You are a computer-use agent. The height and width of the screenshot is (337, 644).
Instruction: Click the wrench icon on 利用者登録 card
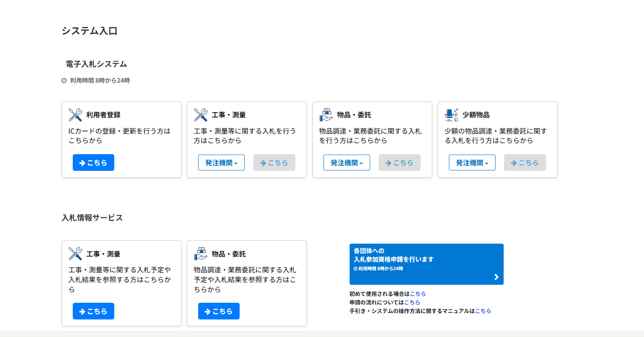point(74,114)
